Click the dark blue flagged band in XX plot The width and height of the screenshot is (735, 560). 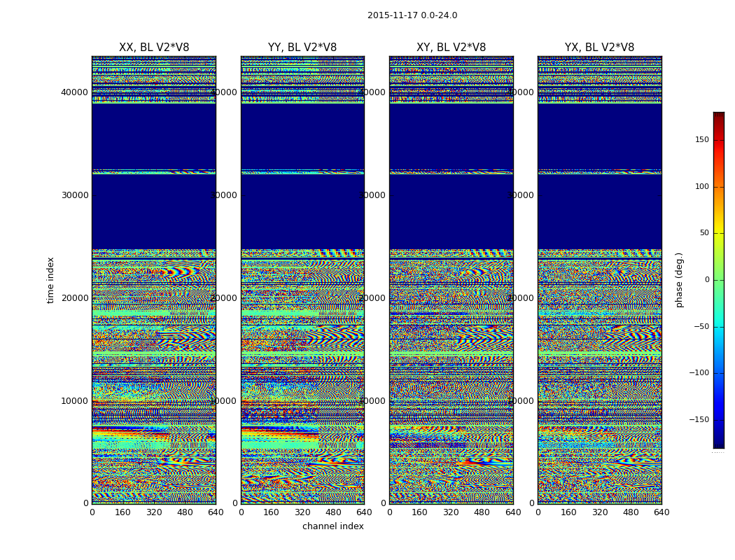pos(154,212)
